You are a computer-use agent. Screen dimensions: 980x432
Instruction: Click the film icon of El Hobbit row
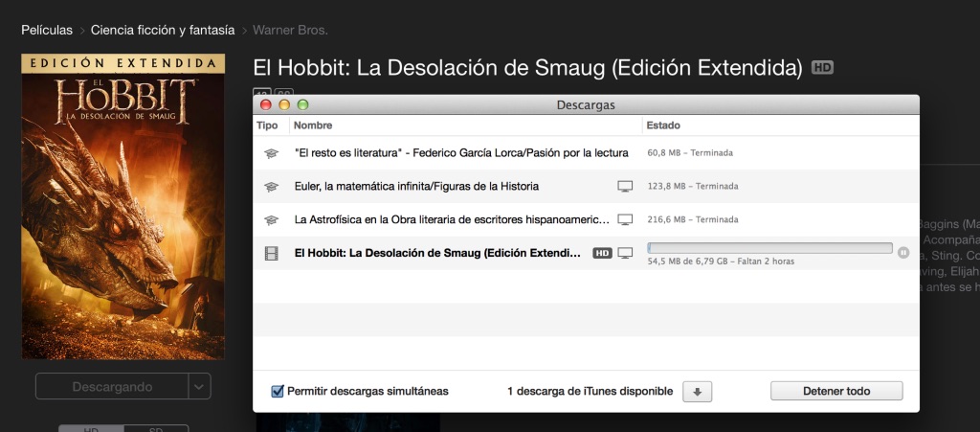pyautogui.click(x=271, y=253)
